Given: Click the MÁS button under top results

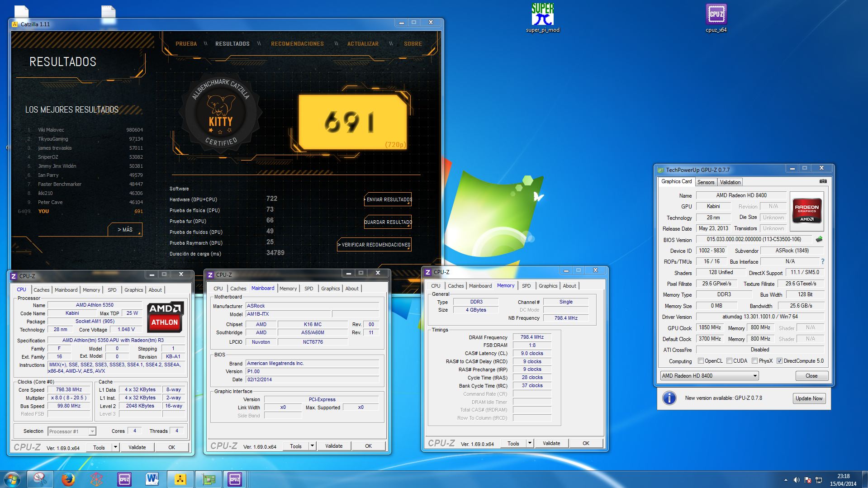Looking at the screenshot, I should [x=125, y=230].
